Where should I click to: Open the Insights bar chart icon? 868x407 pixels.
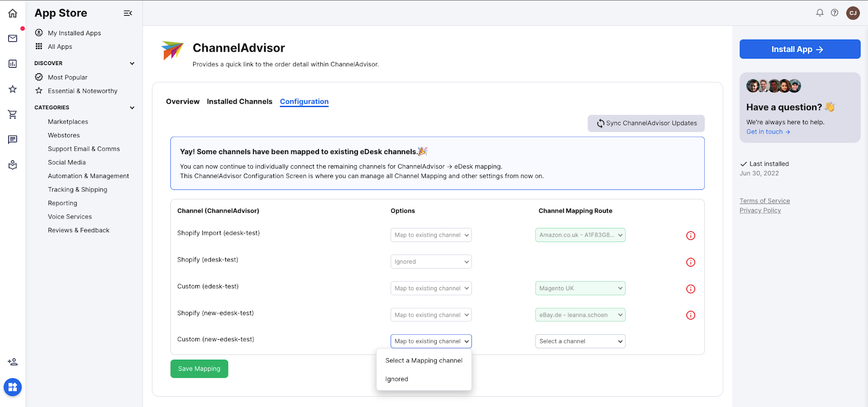(x=12, y=63)
